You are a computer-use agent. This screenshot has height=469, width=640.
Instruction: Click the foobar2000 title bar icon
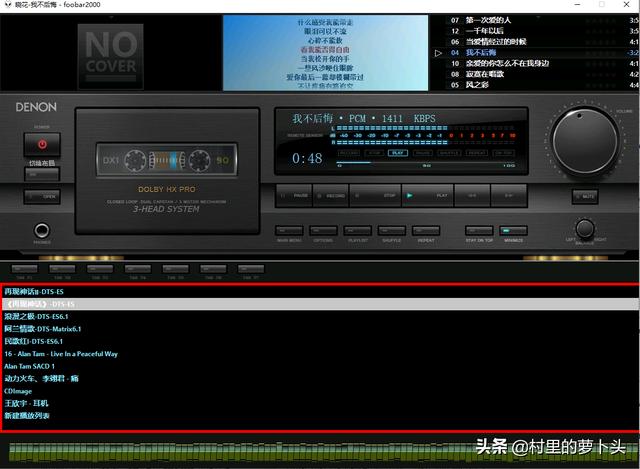[8, 4]
